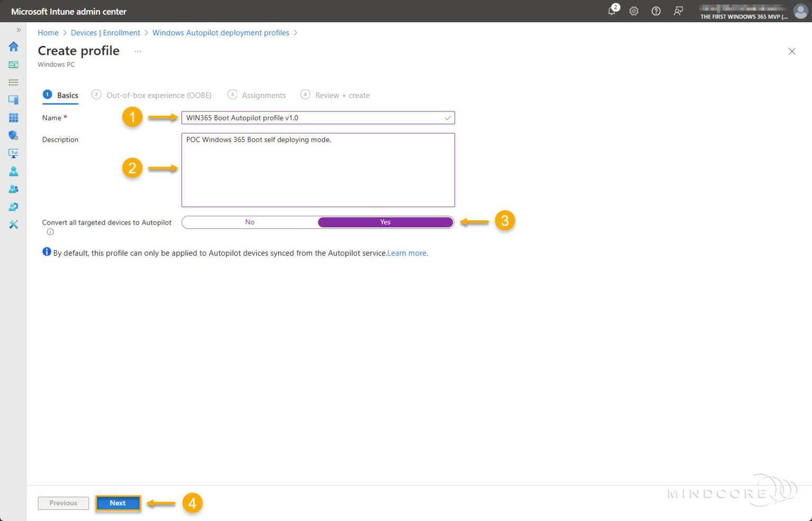
Task: Open the Dashboard icon in sidebar
Action: [14, 64]
